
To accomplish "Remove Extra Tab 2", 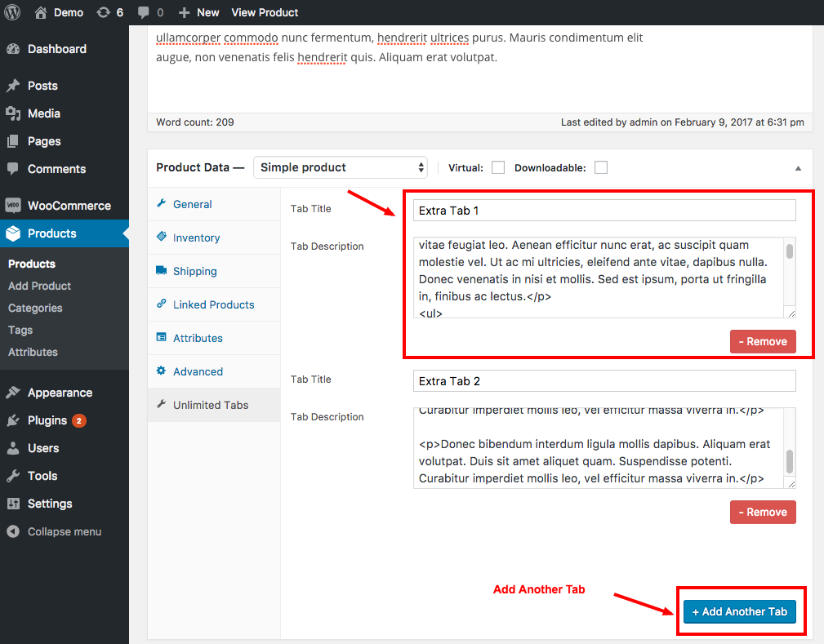I will tap(763, 512).
